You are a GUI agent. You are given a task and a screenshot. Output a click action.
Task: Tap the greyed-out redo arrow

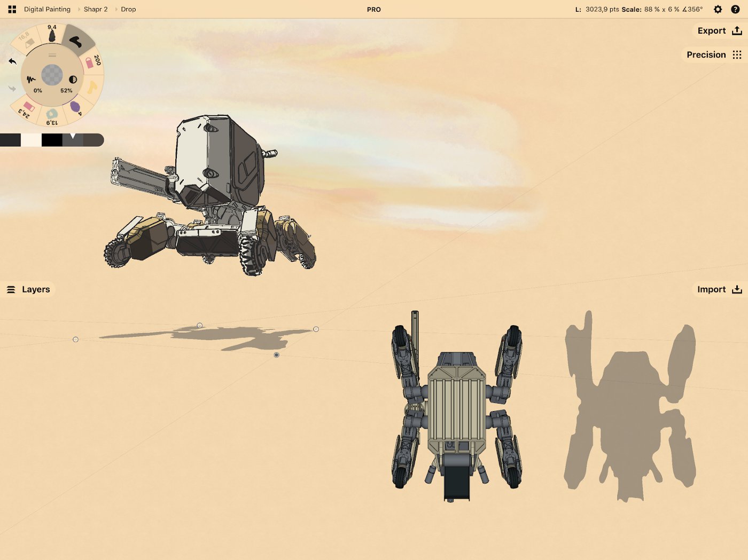click(x=12, y=89)
